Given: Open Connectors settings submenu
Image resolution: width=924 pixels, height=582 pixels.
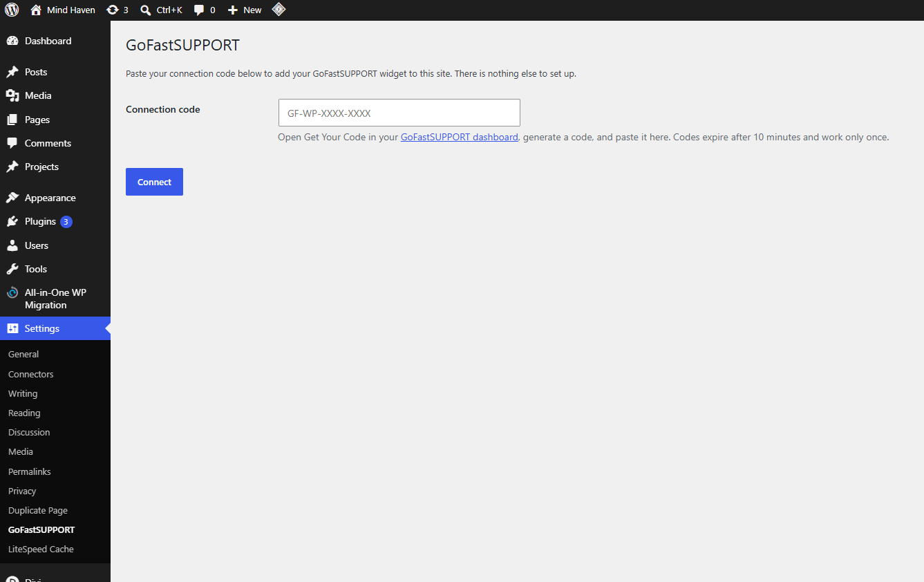Looking at the screenshot, I should pos(30,374).
